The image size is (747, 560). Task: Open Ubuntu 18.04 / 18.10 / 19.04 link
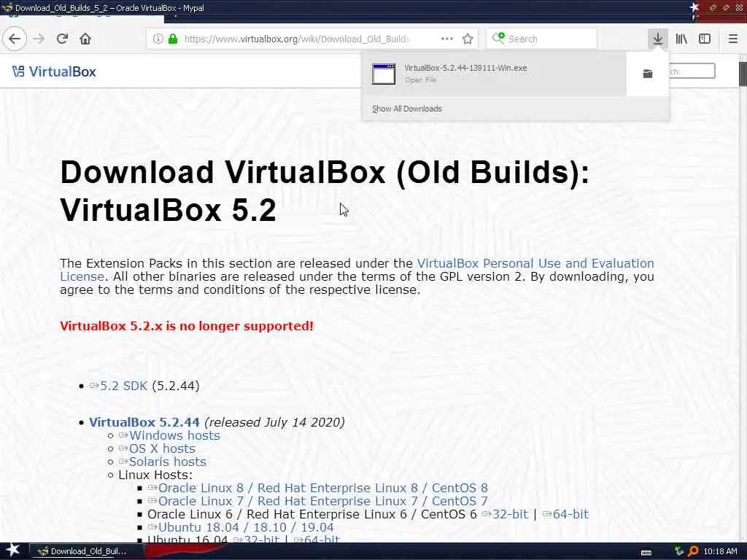click(246, 527)
